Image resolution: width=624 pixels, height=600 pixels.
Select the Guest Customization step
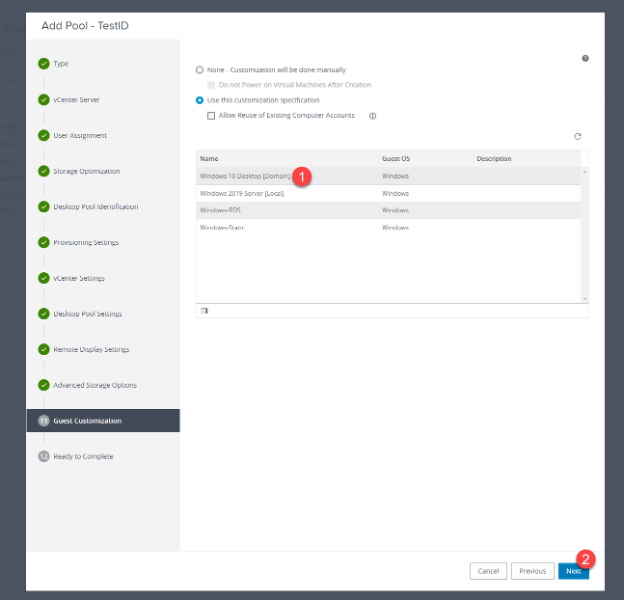103,421
